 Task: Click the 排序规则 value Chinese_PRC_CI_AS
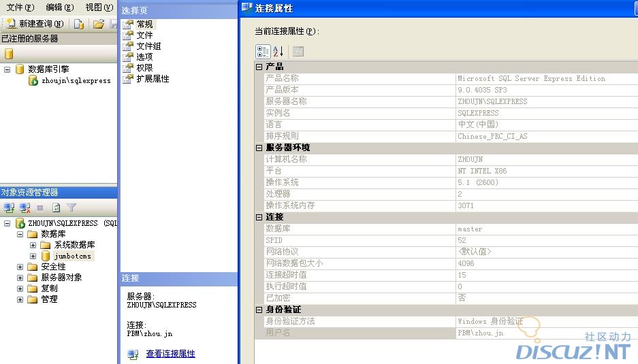tap(492, 136)
